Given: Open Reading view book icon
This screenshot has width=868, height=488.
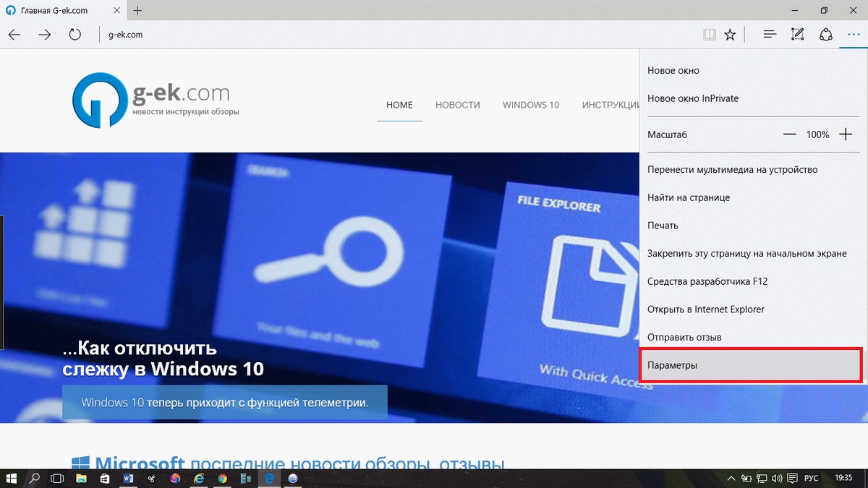Looking at the screenshot, I should pos(710,34).
